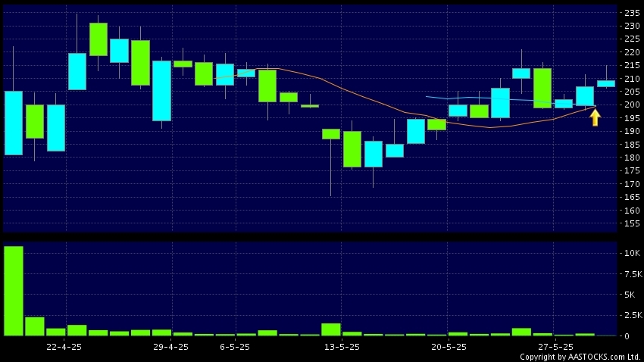
Task: Click the 10K volume axis label
Action: click(632, 253)
